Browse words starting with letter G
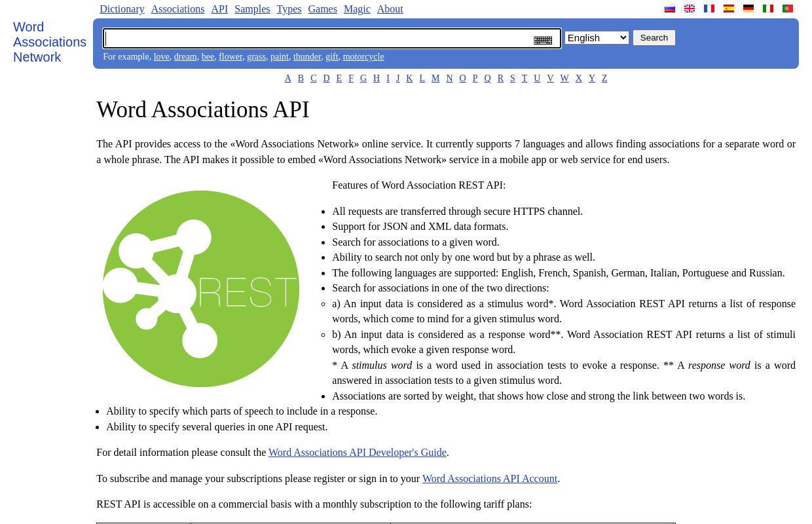812x524 pixels. (363, 79)
